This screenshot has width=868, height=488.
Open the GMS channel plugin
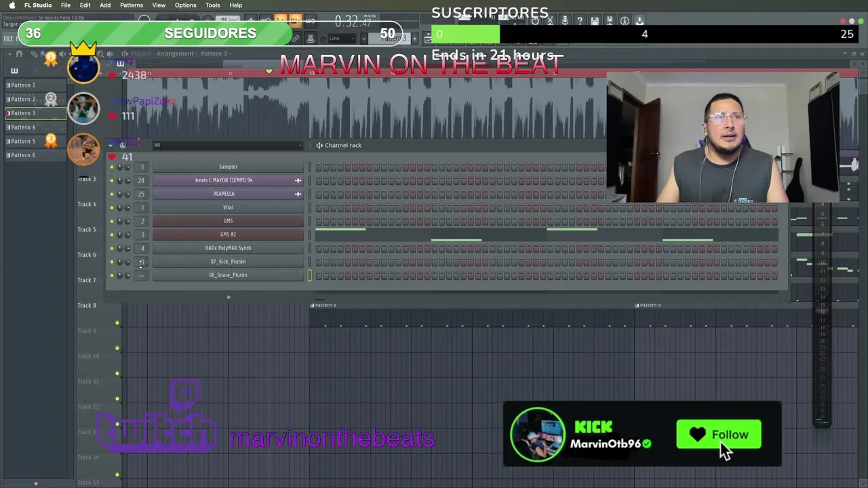(x=228, y=221)
